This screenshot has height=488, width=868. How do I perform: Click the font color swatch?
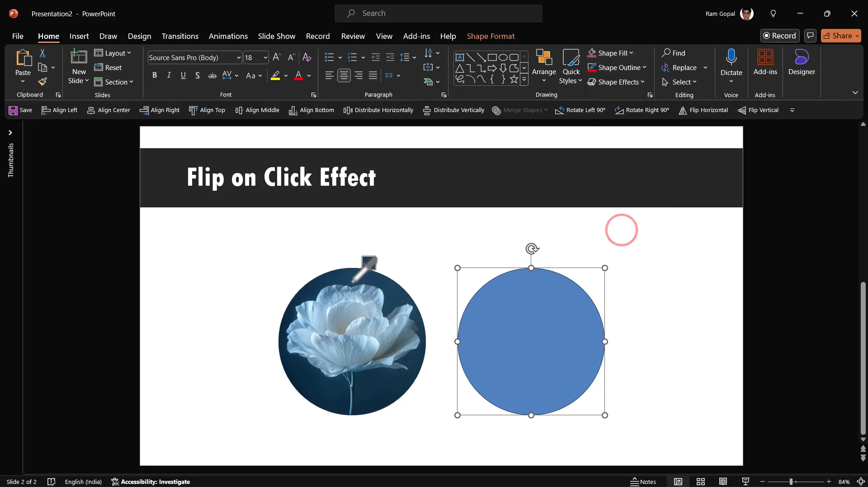298,75
